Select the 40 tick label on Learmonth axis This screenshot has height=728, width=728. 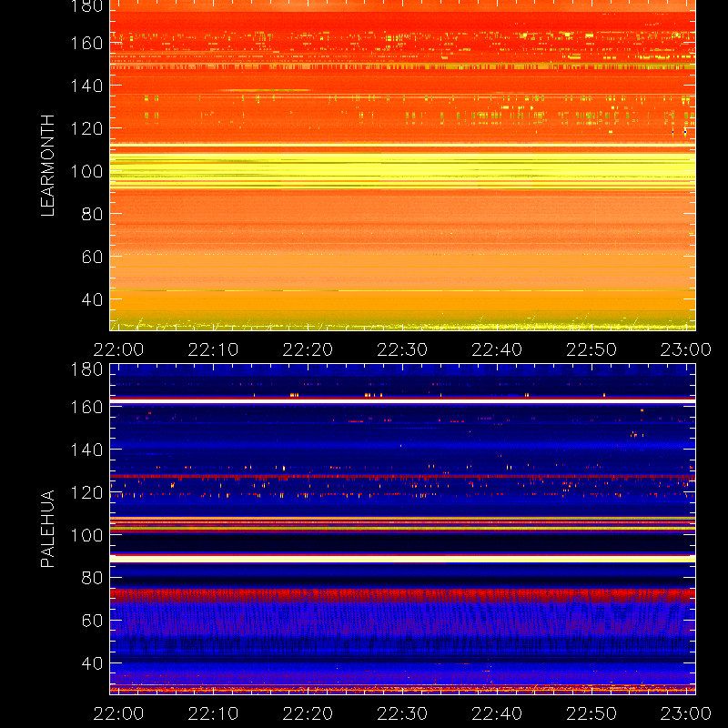coord(92,299)
